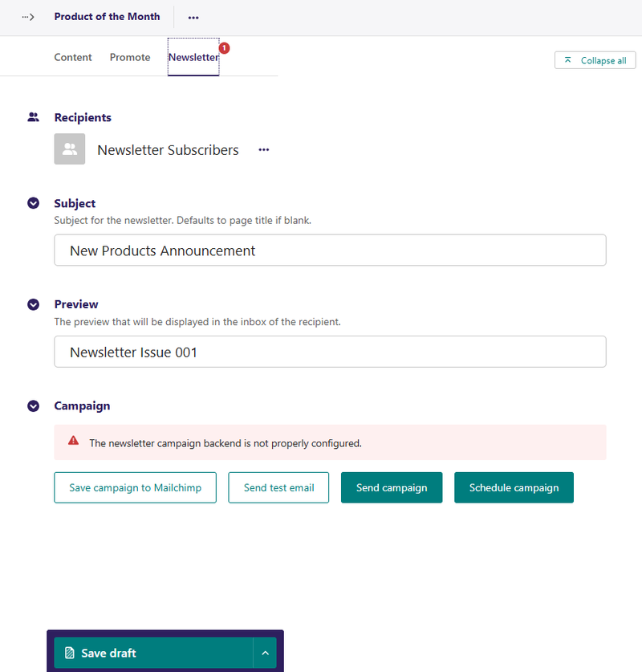Expand more save actions next to Save draft
Screen dimensions: 642x672
265,653
